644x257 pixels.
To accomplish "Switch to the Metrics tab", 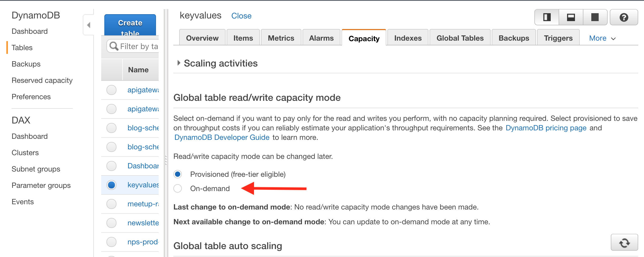I will pyautogui.click(x=281, y=38).
